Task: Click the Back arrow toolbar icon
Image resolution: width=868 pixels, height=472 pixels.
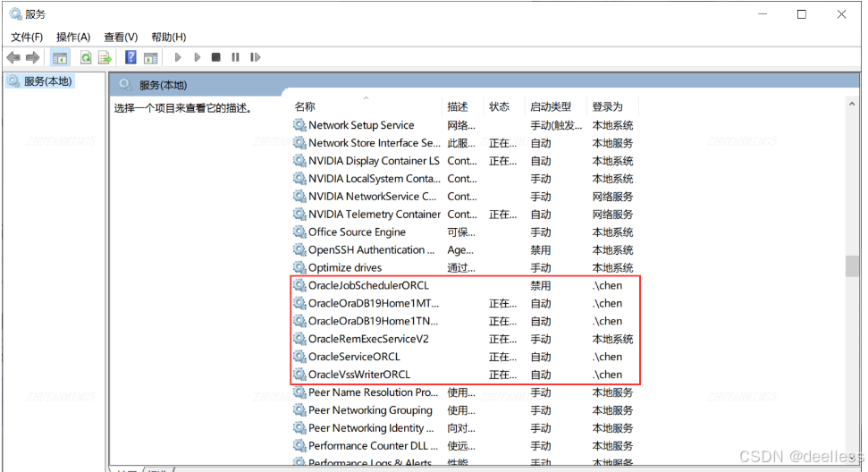Action: 13,57
